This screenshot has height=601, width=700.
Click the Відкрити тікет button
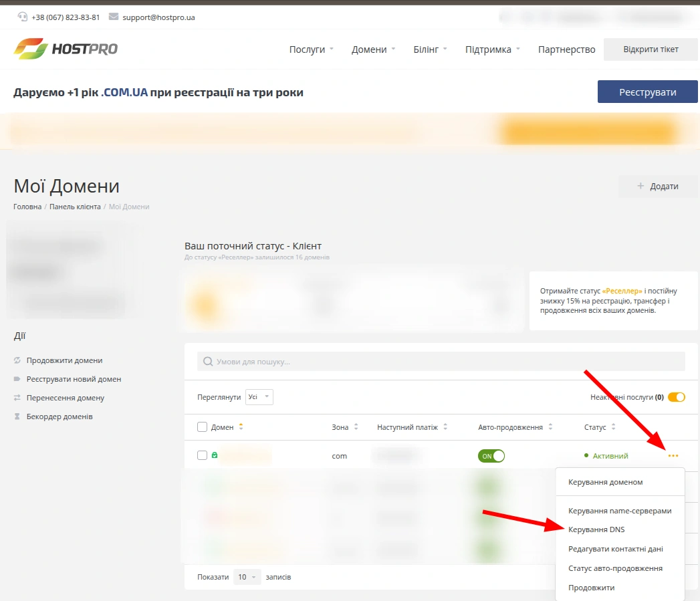click(x=650, y=49)
